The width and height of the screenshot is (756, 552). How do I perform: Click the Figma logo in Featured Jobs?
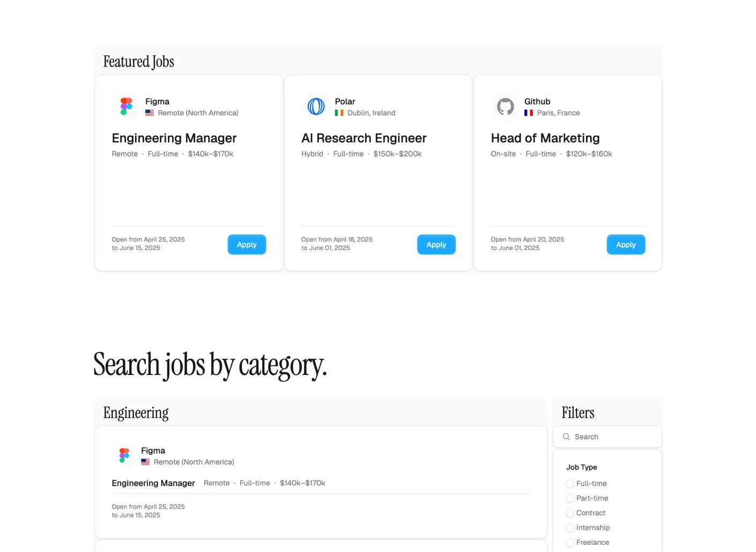click(x=126, y=106)
